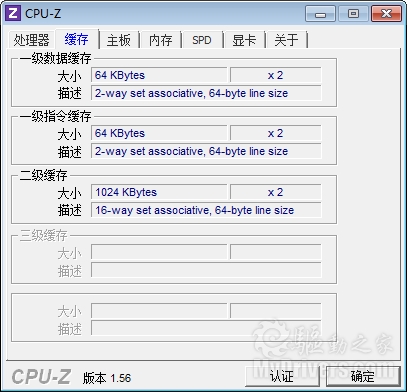Click 一级数据缓存 description 2-way set associative
407x392 pixels.
click(x=206, y=93)
